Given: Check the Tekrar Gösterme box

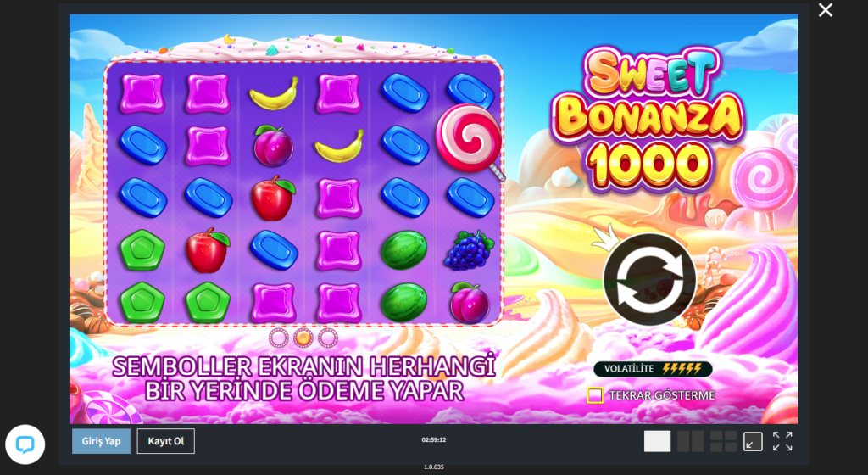Looking at the screenshot, I should pos(595,395).
